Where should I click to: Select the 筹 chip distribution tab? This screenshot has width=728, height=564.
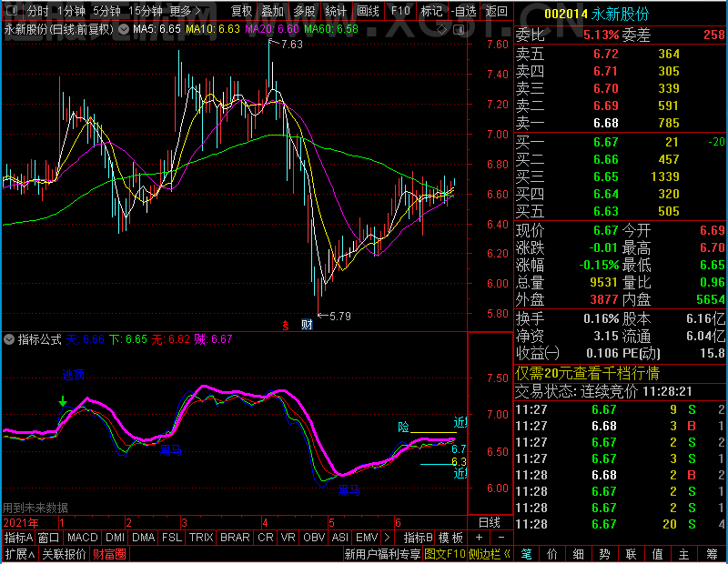click(712, 554)
